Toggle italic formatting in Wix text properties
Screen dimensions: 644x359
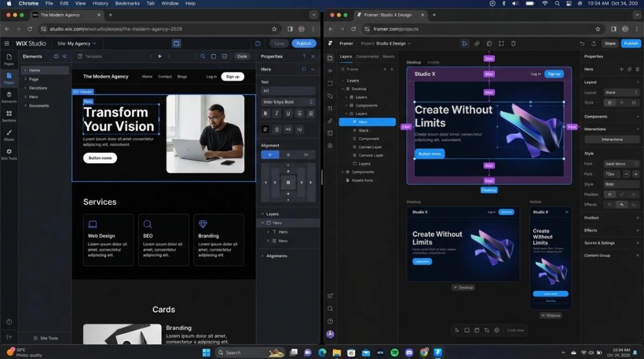click(276, 114)
